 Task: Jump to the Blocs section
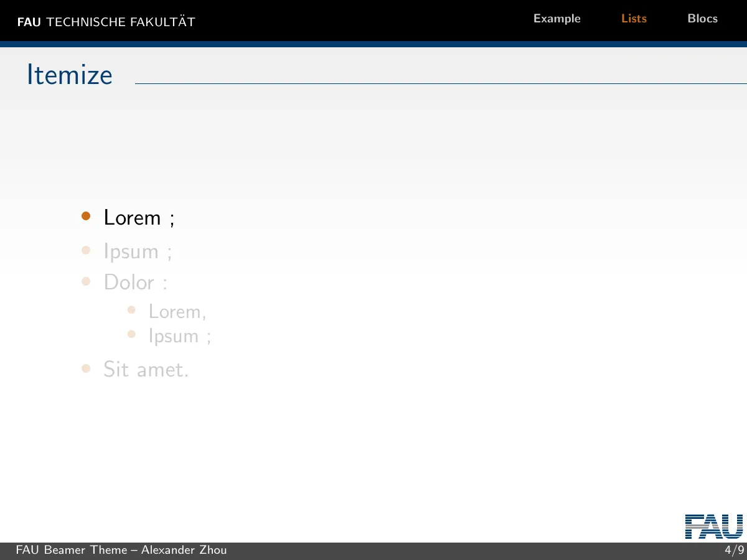pyautogui.click(x=702, y=19)
